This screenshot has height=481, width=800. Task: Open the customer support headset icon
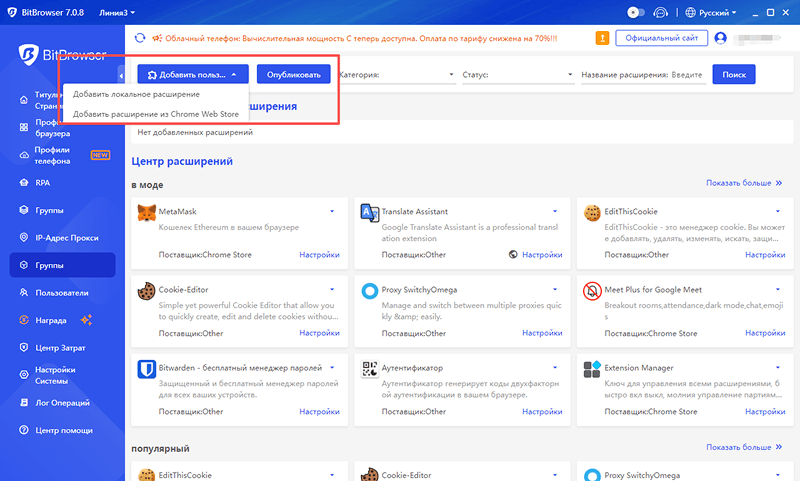click(661, 13)
